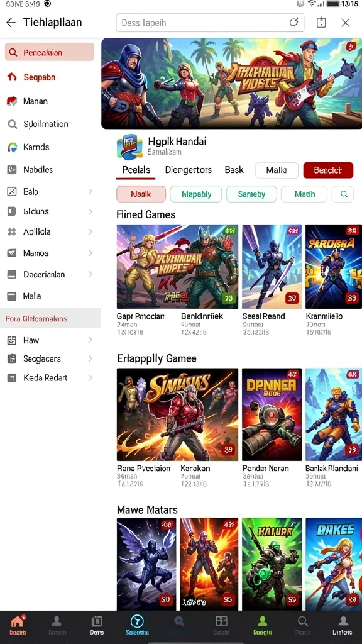Select the Karnds sidebar icon

pyautogui.click(x=13, y=147)
